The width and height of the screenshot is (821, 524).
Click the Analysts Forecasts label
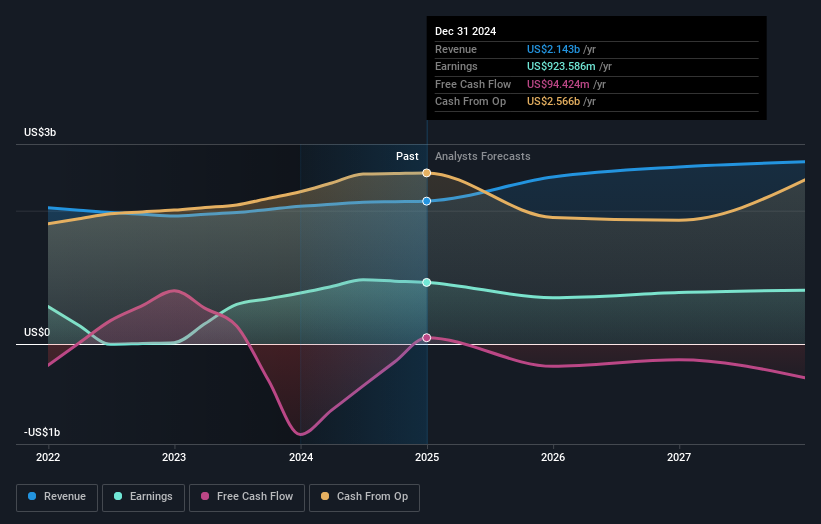(482, 156)
